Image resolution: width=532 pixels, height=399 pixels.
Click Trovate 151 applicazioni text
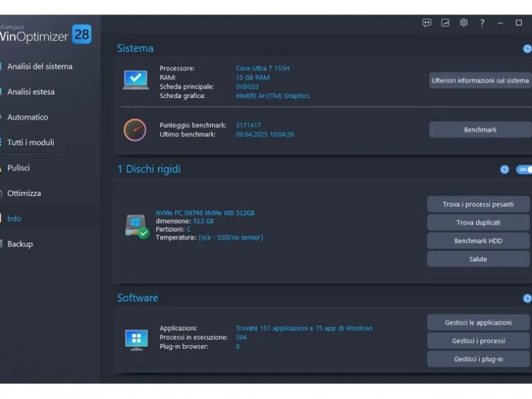pos(304,329)
